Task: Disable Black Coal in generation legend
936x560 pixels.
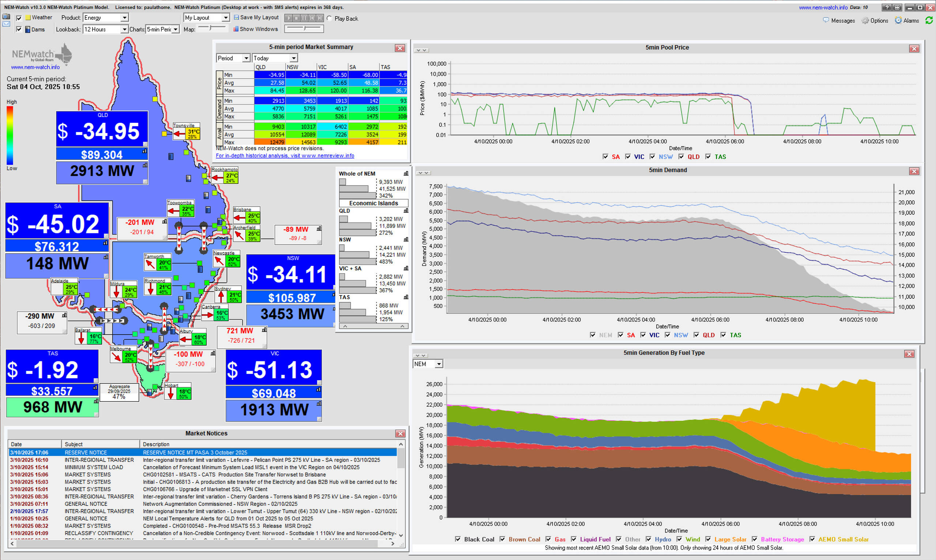Action: coord(458,539)
